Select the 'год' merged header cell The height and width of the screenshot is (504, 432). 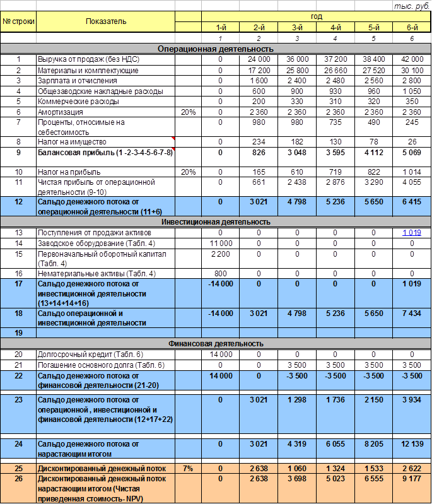(317, 16)
